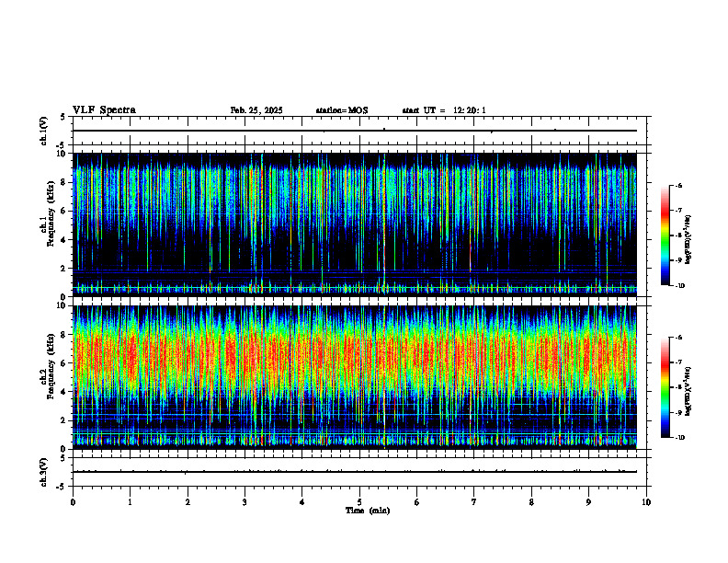Click time axis tick label "1"
Image resolution: width=728 pixels, height=563 pixels.
130,502
